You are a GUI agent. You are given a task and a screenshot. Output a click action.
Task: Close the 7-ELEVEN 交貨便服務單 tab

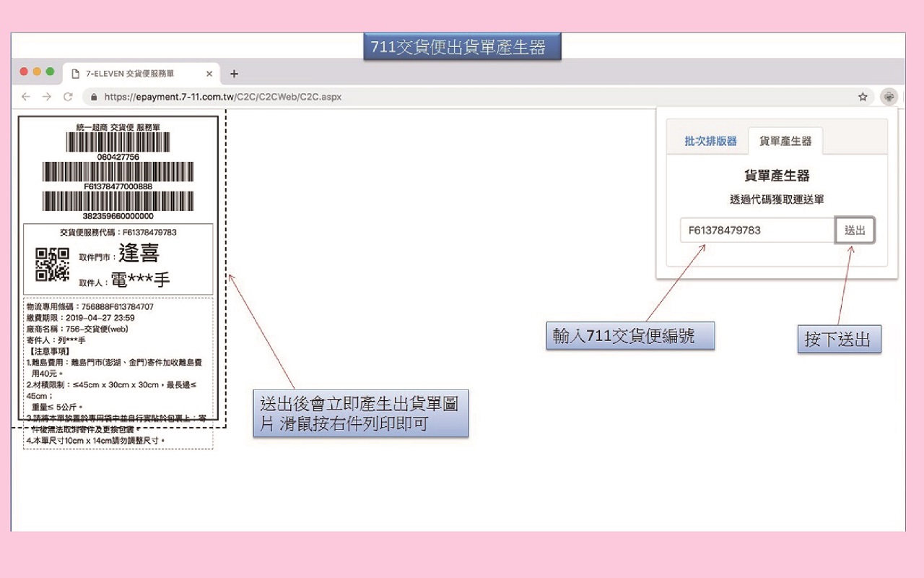[x=209, y=74]
